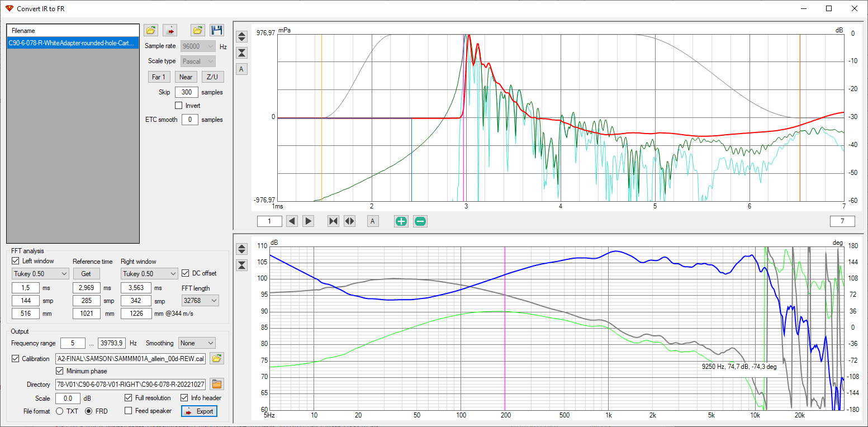The height and width of the screenshot is (427, 868).
Task: Browse for calibration file folder icon
Action: tap(217, 359)
